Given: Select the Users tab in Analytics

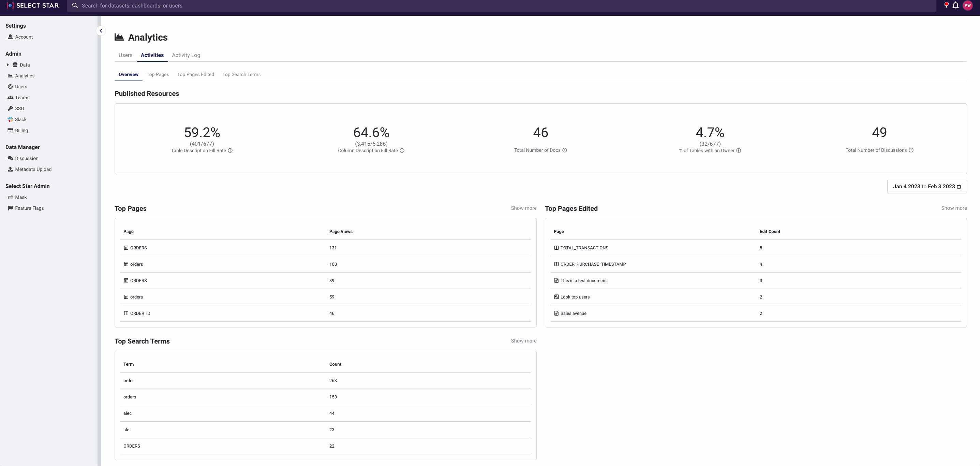Looking at the screenshot, I should 125,55.
